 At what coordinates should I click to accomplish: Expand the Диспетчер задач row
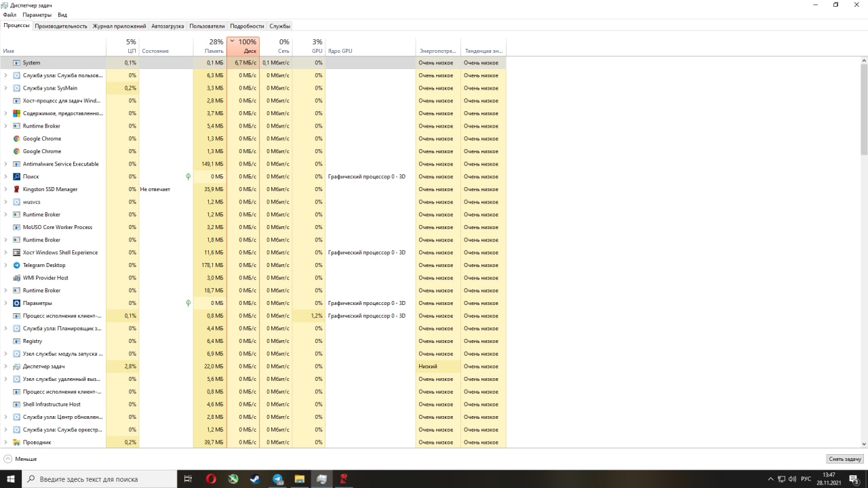point(6,367)
